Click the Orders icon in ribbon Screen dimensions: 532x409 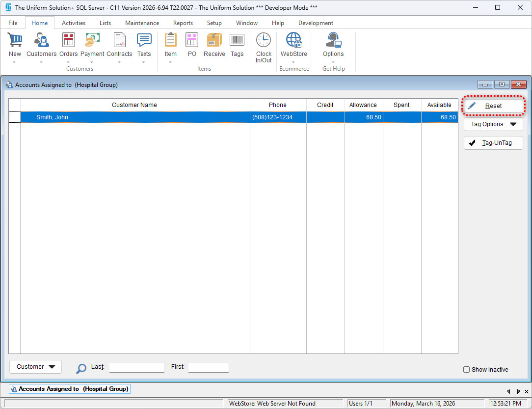[x=68, y=40]
